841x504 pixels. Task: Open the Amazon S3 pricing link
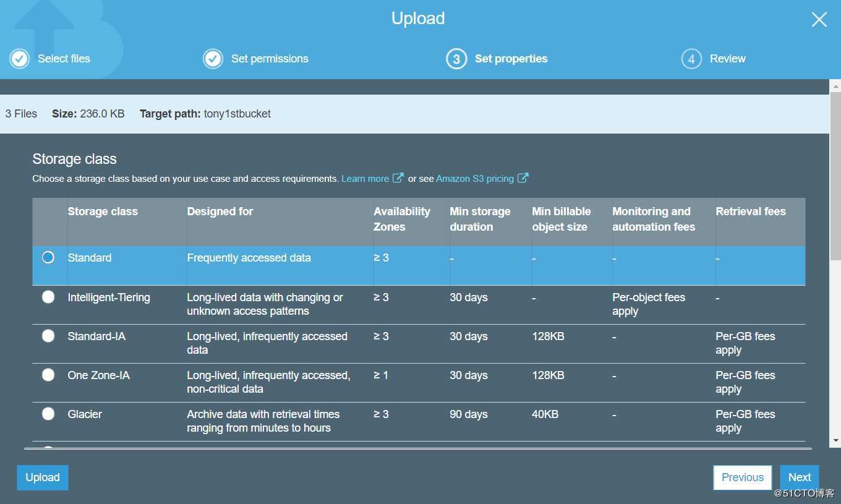pos(475,178)
